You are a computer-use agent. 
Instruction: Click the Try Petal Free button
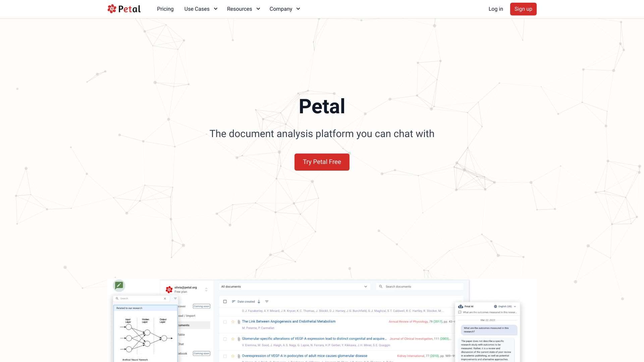point(322,162)
